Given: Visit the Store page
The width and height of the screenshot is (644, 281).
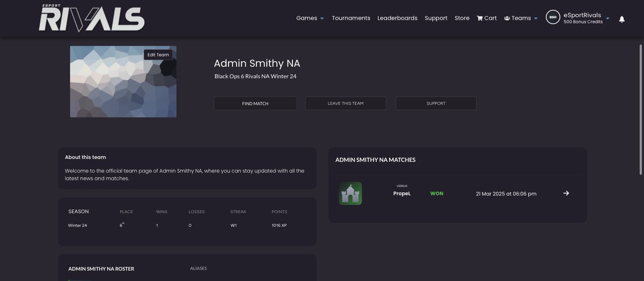Looking at the screenshot, I should click(x=462, y=18).
